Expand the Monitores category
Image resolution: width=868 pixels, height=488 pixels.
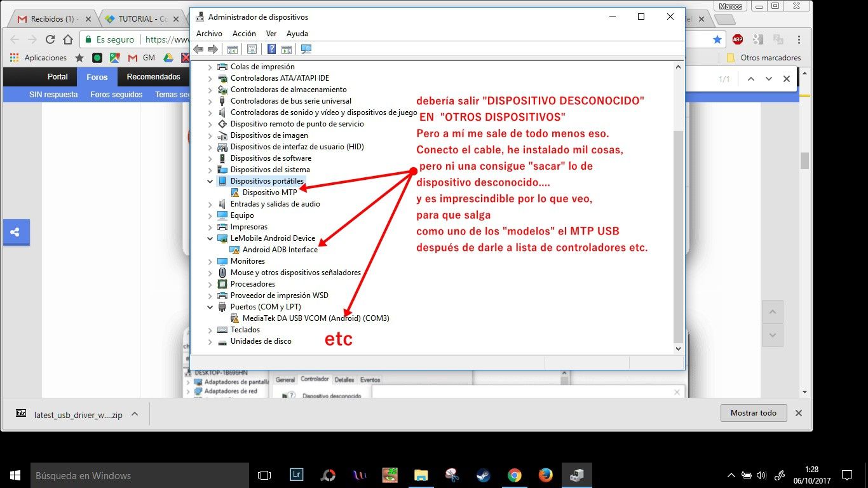click(x=210, y=261)
